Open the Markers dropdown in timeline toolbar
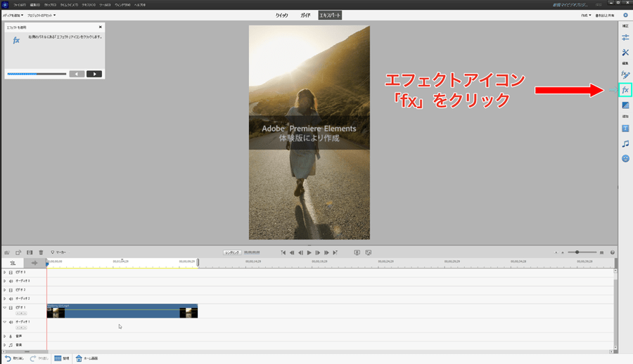633x364 pixels. [59, 252]
